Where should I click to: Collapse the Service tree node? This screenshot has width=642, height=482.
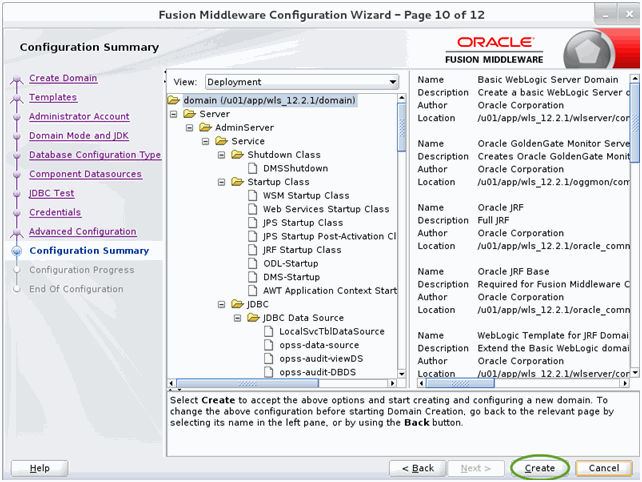click(206, 141)
